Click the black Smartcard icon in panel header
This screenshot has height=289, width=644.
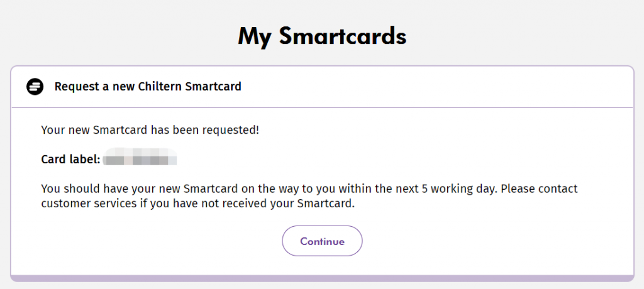[x=35, y=87]
